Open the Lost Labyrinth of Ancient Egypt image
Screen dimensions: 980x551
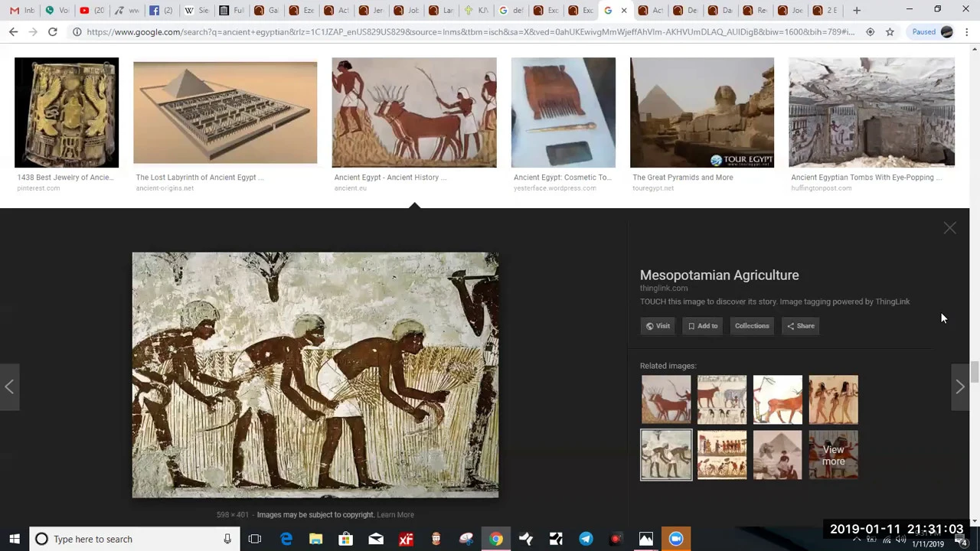225,112
